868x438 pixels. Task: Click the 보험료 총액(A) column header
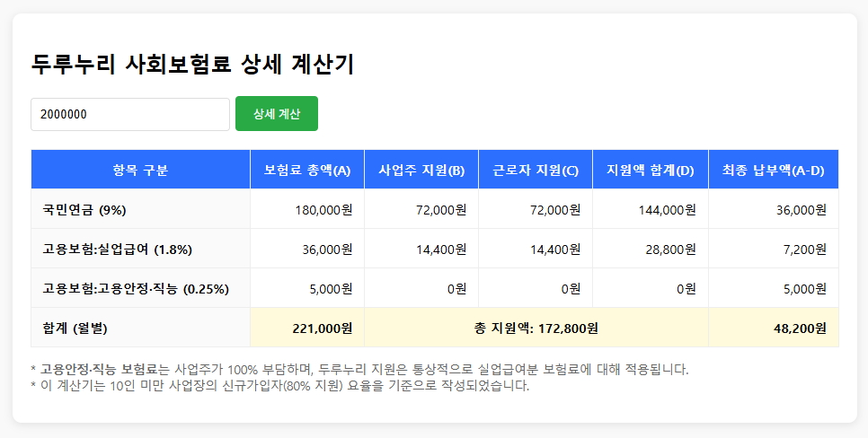pos(307,170)
